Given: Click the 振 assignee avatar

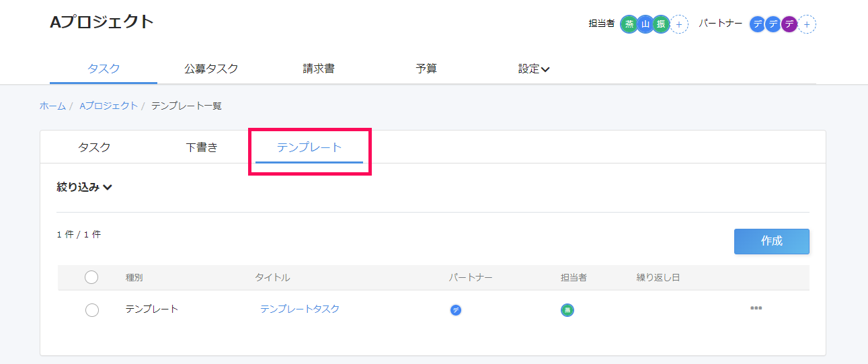Looking at the screenshot, I should pyautogui.click(x=662, y=24).
